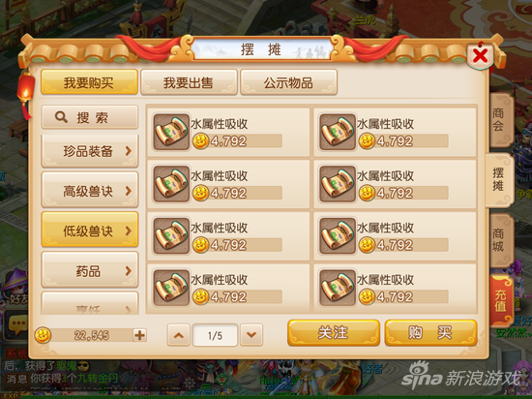Click the plus icon beside gold balance
The image size is (532, 399).
pos(139,335)
